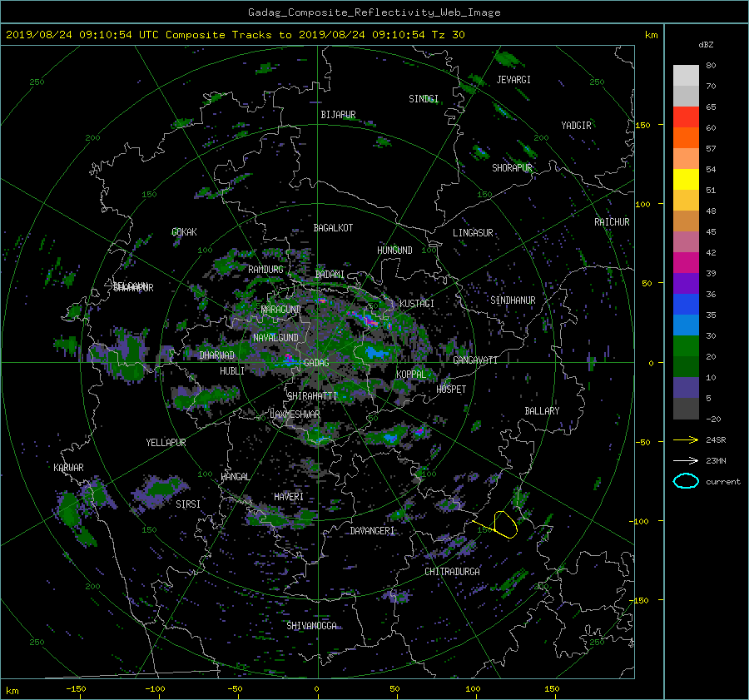The image size is (749, 700).
Task: Select the dark gray 5 dBZ color swatch
Action: 686,408
